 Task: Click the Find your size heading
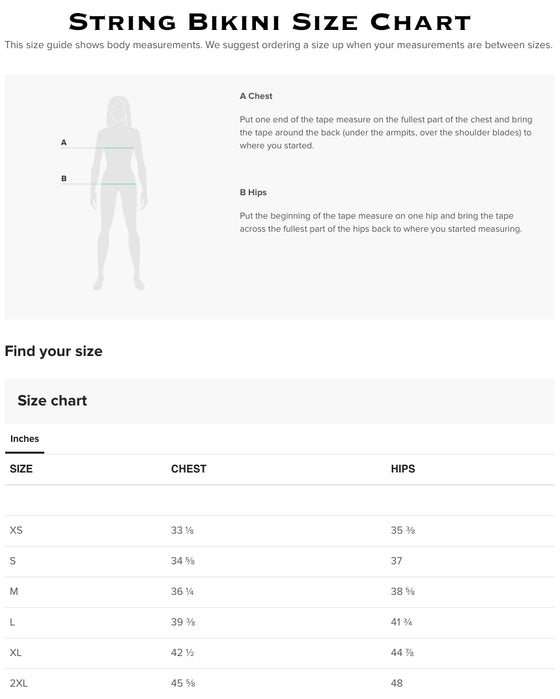click(54, 351)
